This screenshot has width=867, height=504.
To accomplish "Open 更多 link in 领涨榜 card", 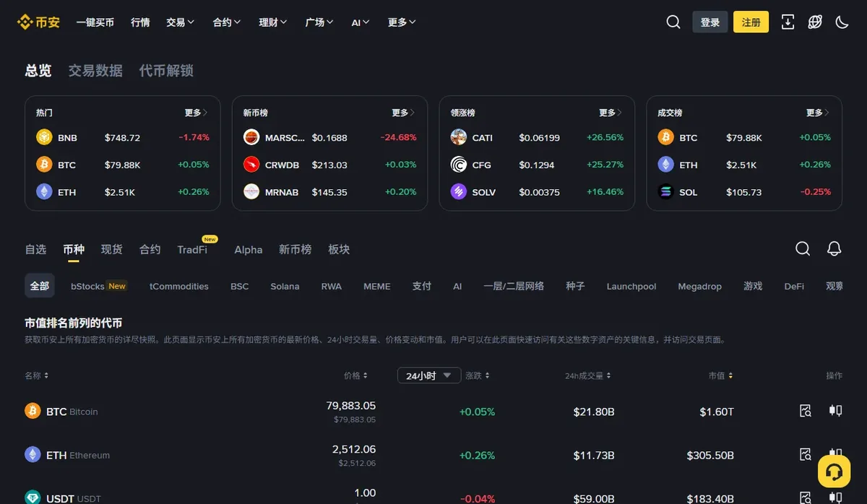I will click(x=611, y=113).
